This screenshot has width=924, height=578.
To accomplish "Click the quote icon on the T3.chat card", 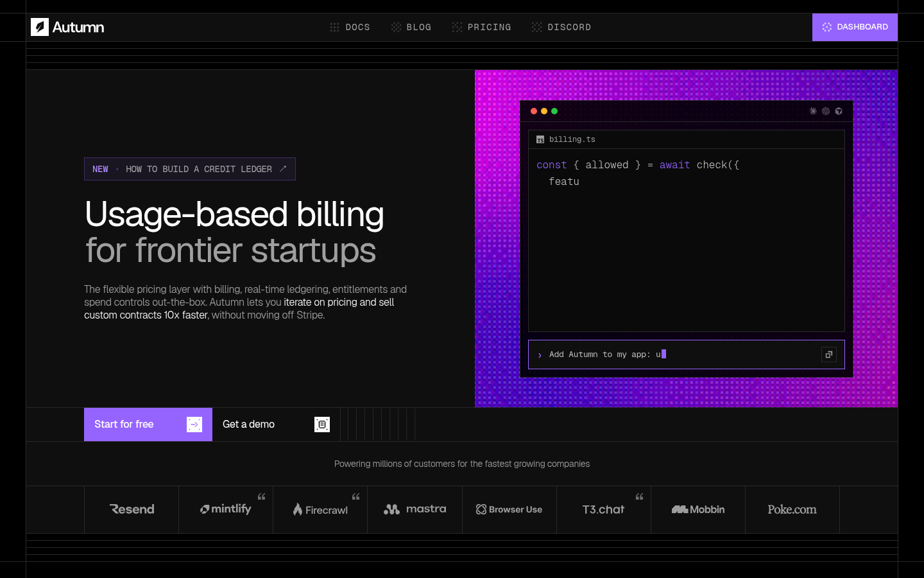I will click(639, 496).
